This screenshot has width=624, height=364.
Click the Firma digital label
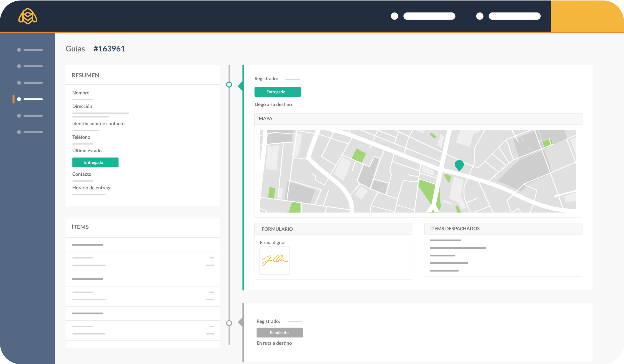273,242
